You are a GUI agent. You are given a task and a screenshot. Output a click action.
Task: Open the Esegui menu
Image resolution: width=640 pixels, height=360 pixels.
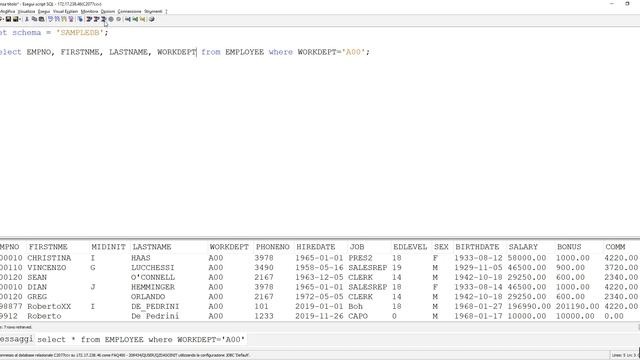pos(44,11)
